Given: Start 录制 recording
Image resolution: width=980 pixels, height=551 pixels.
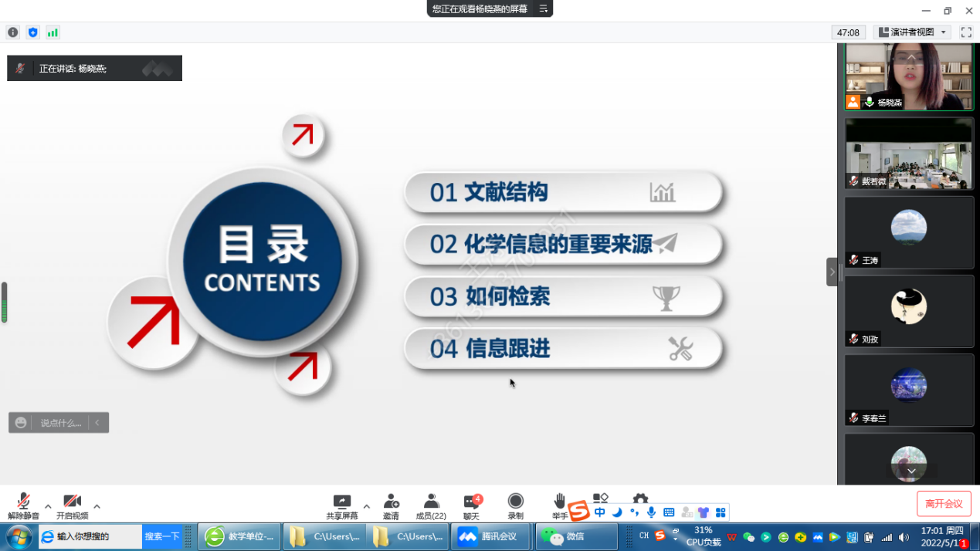Looking at the screenshot, I should pyautogui.click(x=515, y=506).
